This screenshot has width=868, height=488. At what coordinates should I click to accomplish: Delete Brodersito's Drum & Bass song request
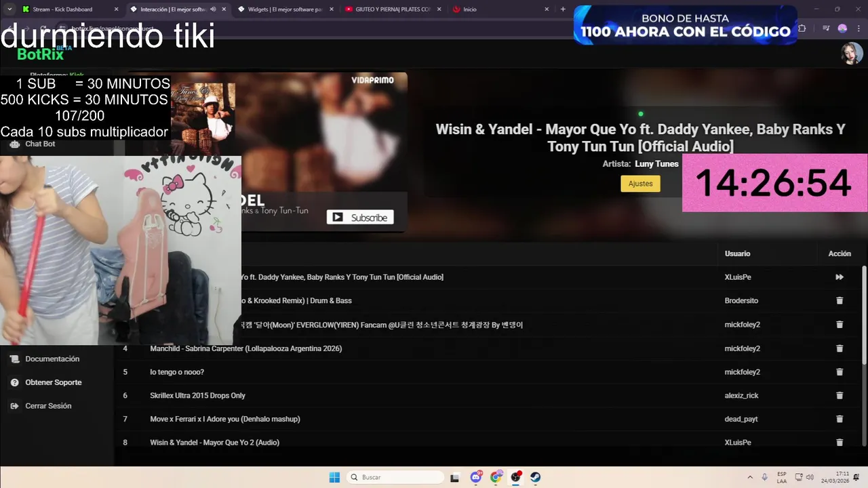pos(840,300)
